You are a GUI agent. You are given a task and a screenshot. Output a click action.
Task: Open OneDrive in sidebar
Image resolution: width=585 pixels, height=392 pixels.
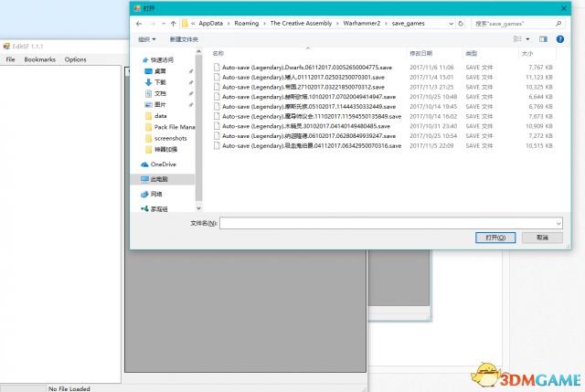point(163,164)
